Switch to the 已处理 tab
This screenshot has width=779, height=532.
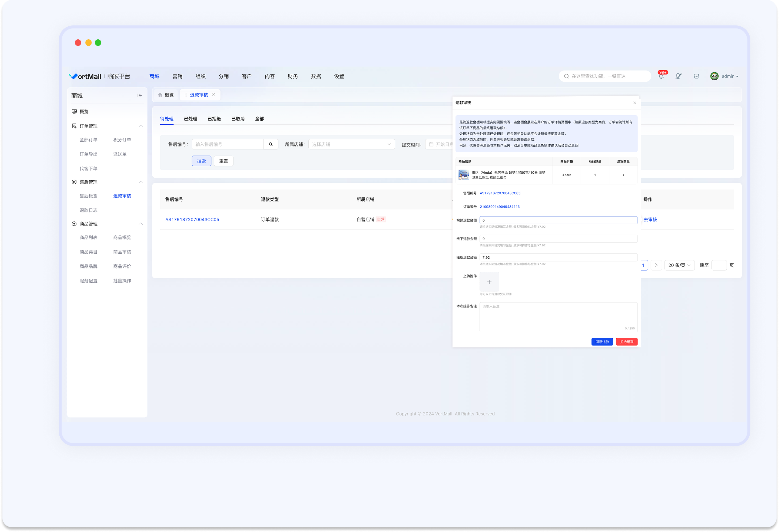pos(191,119)
